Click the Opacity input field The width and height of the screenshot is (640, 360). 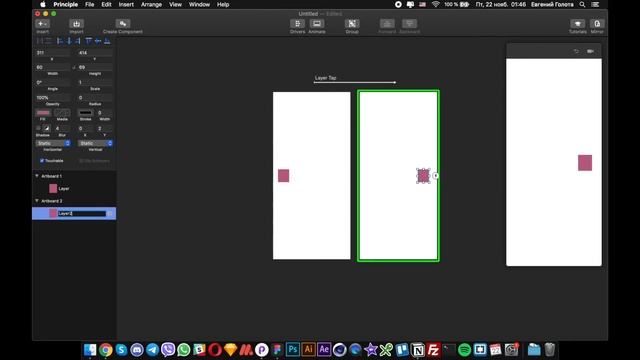point(53,98)
